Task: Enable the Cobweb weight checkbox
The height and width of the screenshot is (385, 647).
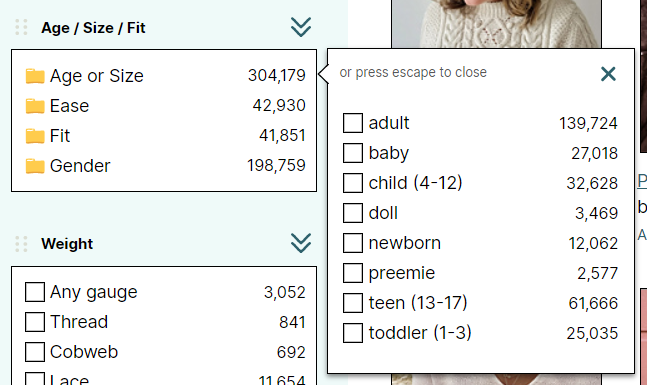Action: [35, 352]
